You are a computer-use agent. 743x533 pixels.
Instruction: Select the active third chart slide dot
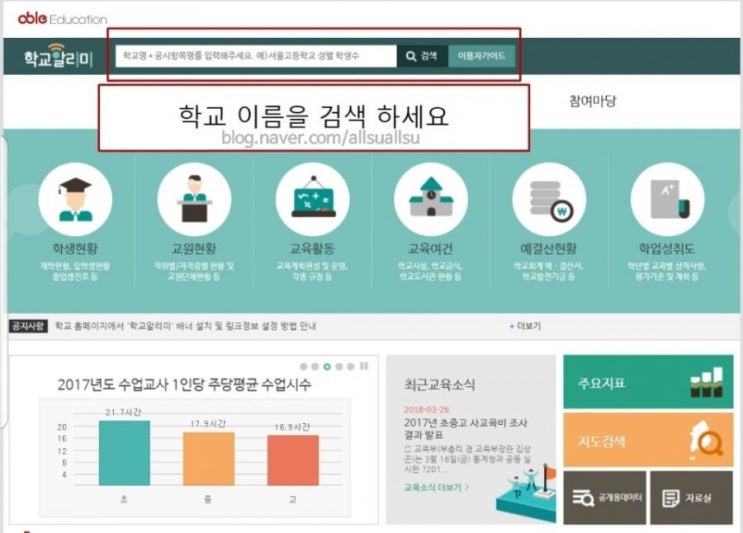click(x=327, y=366)
